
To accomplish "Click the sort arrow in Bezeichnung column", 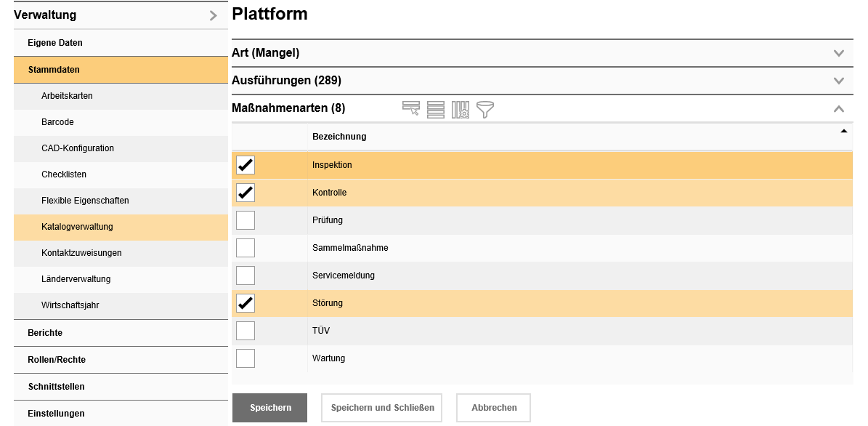I will coord(843,132).
